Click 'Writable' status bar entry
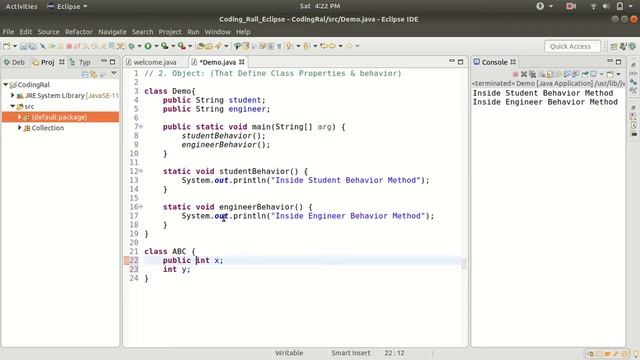The width and height of the screenshot is (640, 360). tap(289, 353)
